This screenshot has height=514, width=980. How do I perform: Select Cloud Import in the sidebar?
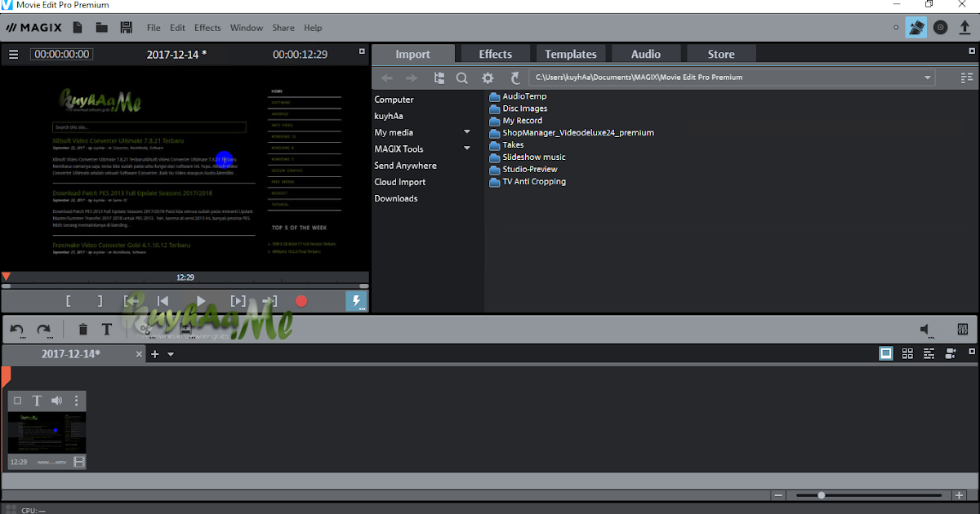(400, 182)
